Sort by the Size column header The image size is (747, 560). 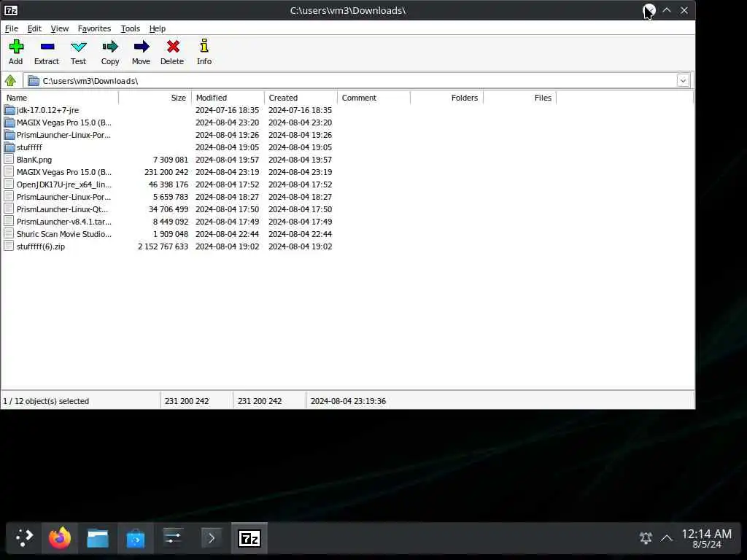pyautogui.click(x=155, y=98)
